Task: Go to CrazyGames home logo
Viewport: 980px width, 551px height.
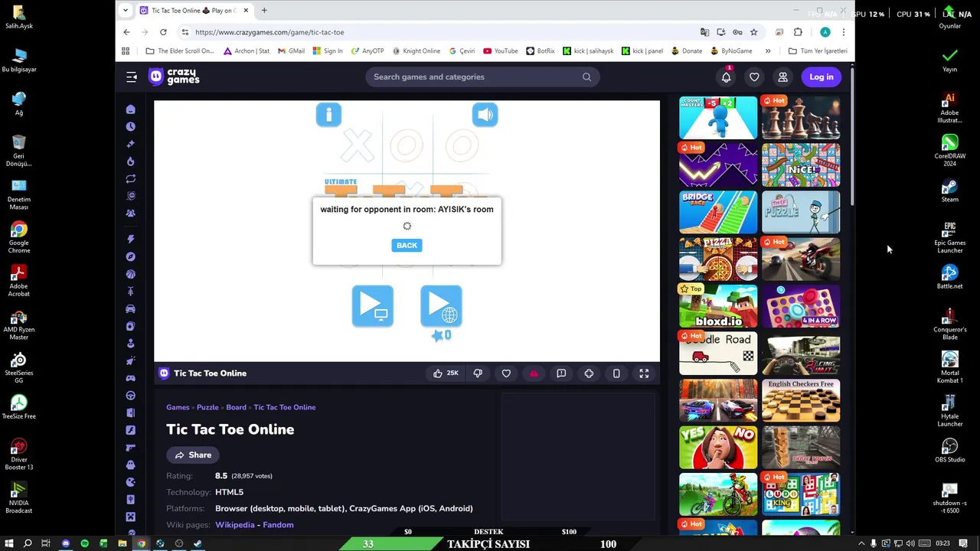Action: click(174, 77)
